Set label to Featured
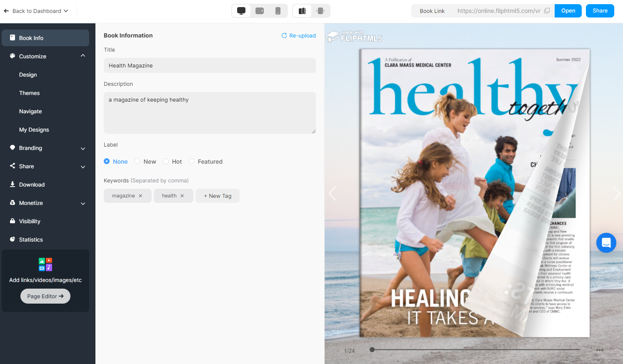The image size is (623, 364). [x=192, y=162]
